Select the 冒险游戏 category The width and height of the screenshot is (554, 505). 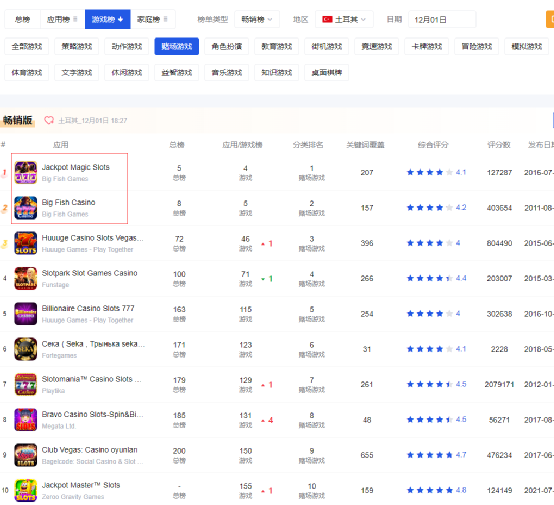tap(477, 46)
